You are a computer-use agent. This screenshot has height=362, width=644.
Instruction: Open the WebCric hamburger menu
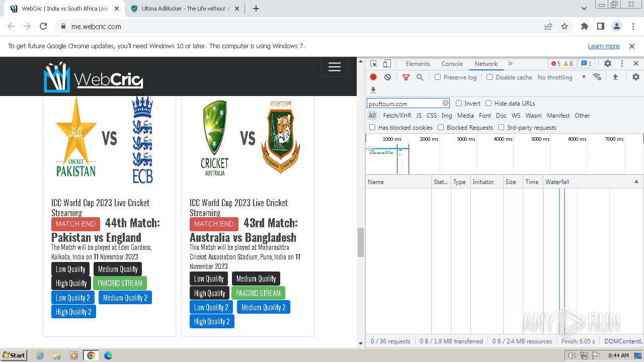[335, 67]
